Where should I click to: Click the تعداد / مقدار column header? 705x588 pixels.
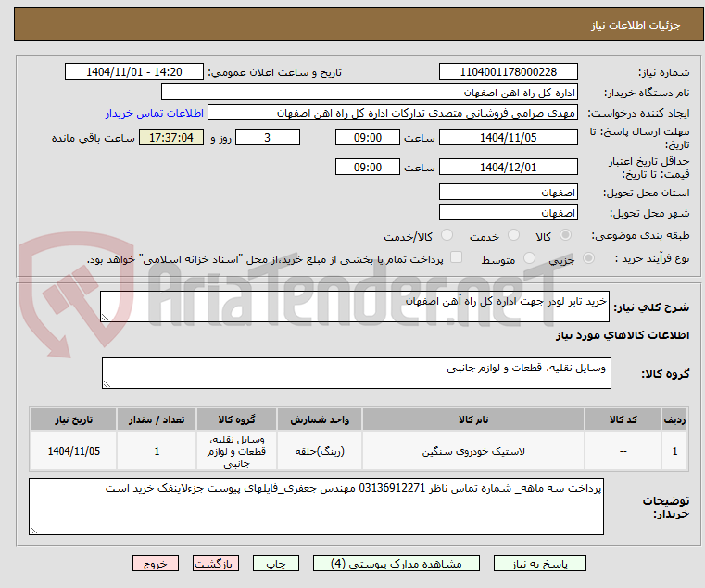coord(157,419)
